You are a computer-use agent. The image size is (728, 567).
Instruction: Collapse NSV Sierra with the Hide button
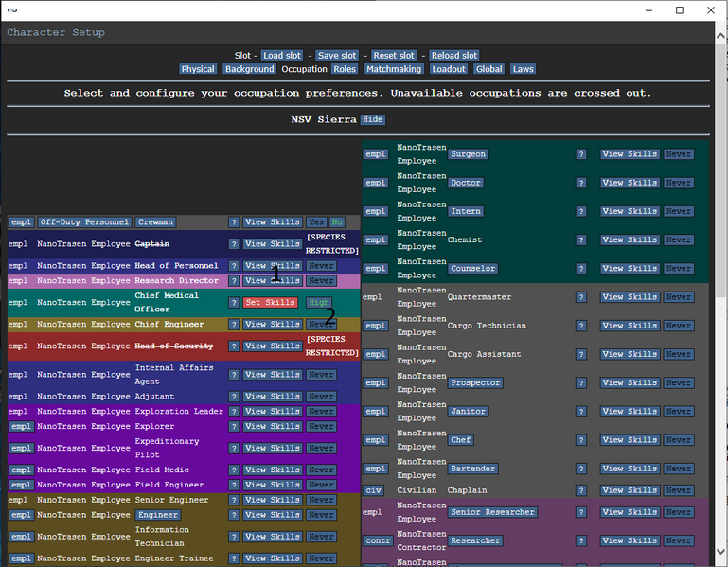(373, 120)
